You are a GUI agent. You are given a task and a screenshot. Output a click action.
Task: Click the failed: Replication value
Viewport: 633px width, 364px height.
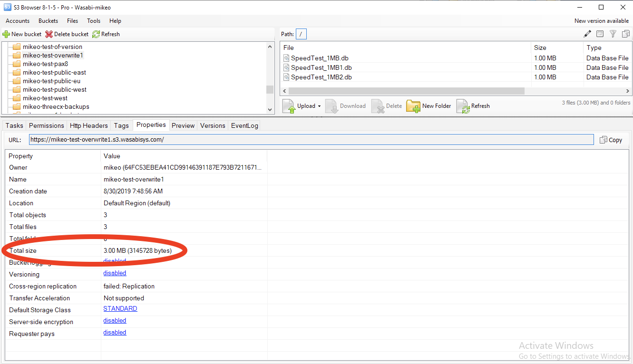pos(129,286)
